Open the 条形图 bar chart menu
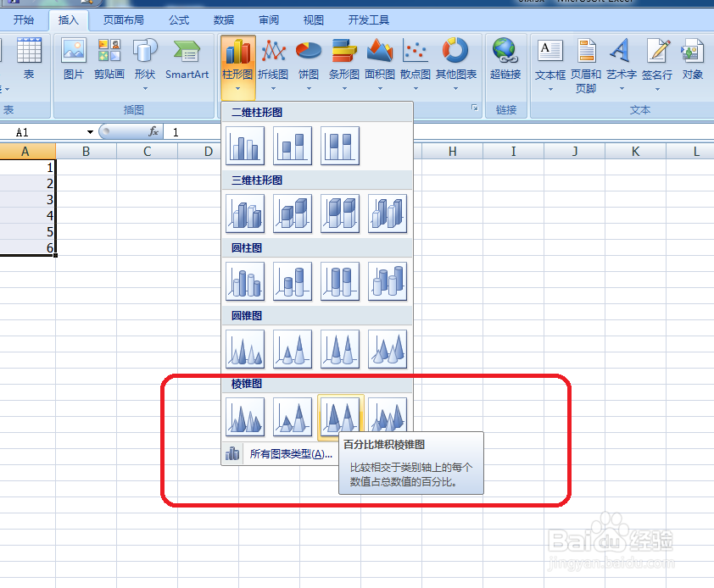714x588 pixels. pos(344,66)
